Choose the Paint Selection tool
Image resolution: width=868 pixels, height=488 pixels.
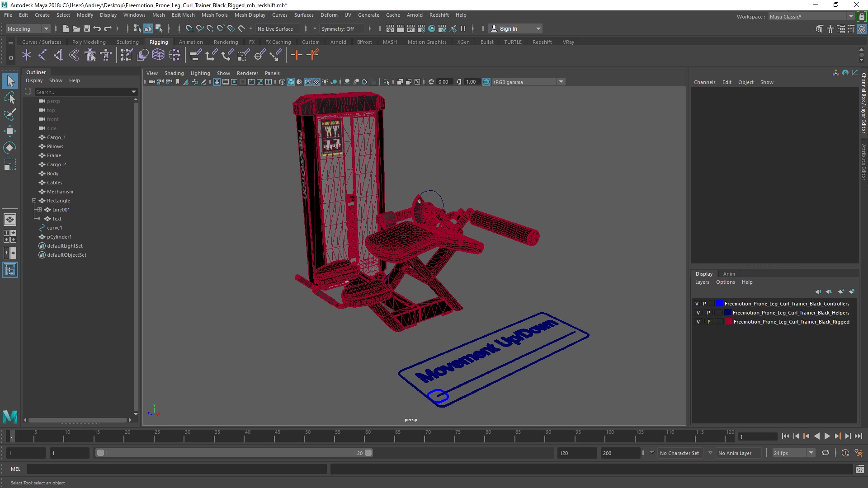point(10,114)
